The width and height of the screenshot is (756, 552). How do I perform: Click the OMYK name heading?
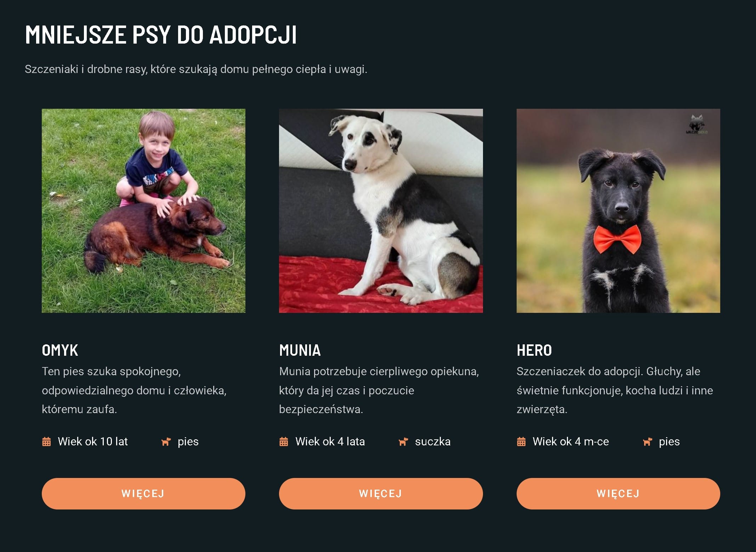coord(60,350)
